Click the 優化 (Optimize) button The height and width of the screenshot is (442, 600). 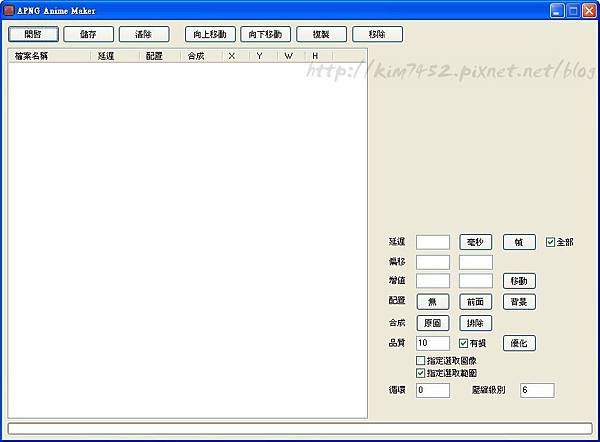519,343
